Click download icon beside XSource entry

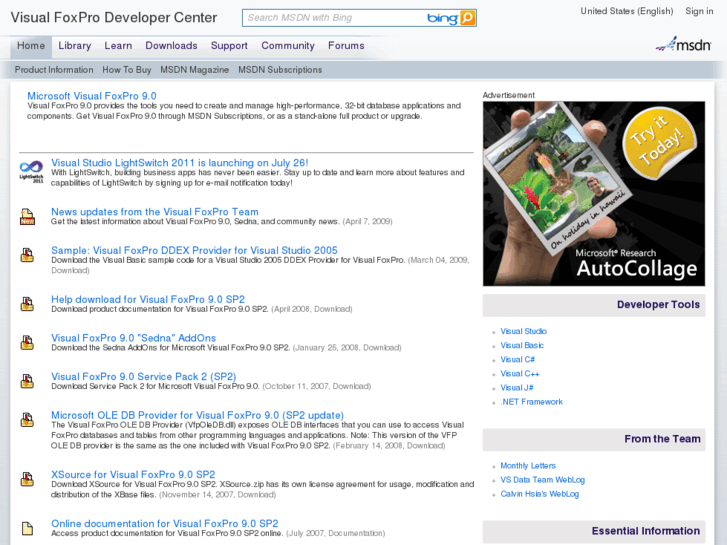coord(27,479)
